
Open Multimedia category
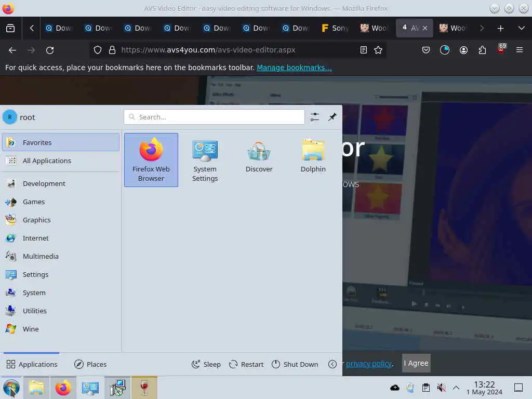coord(61,257)
